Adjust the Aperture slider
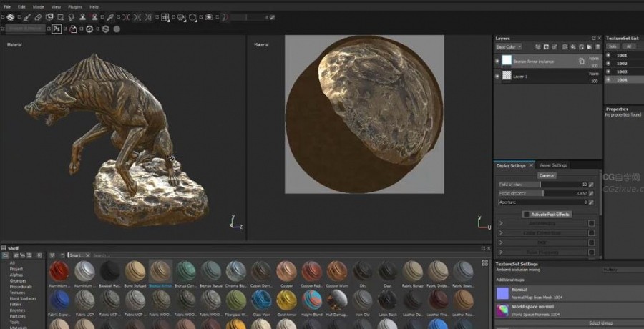 pyautogui.click(x=542, y=202)
